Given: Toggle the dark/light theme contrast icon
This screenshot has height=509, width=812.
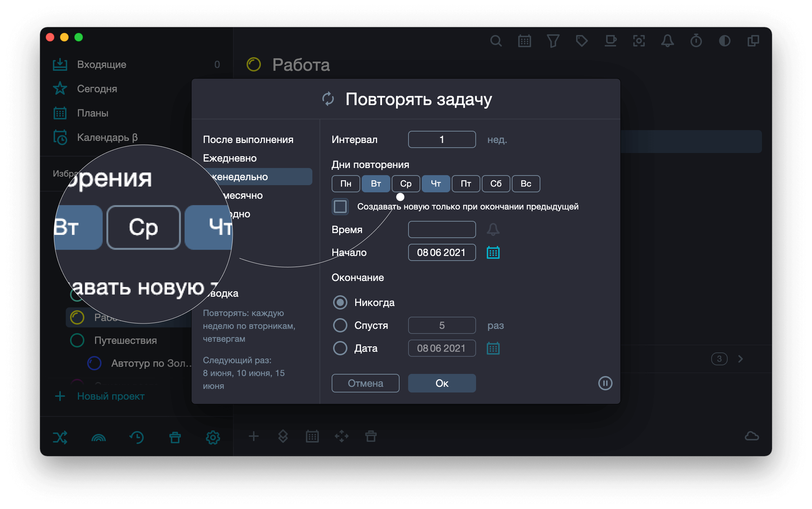Looking at the screenshot, I should coord(724,41).
